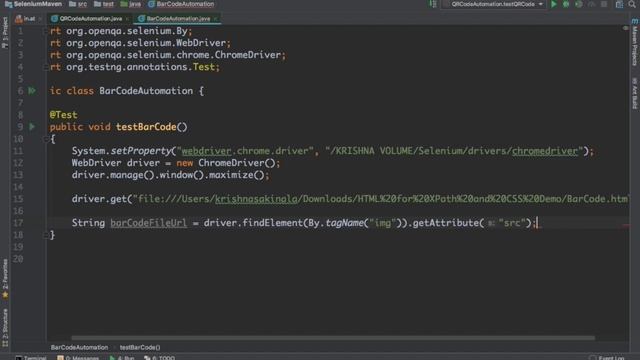Click the maximize() call on line 13
The width and height of the screenshot is (640, 360).
[x=237, y=175]
